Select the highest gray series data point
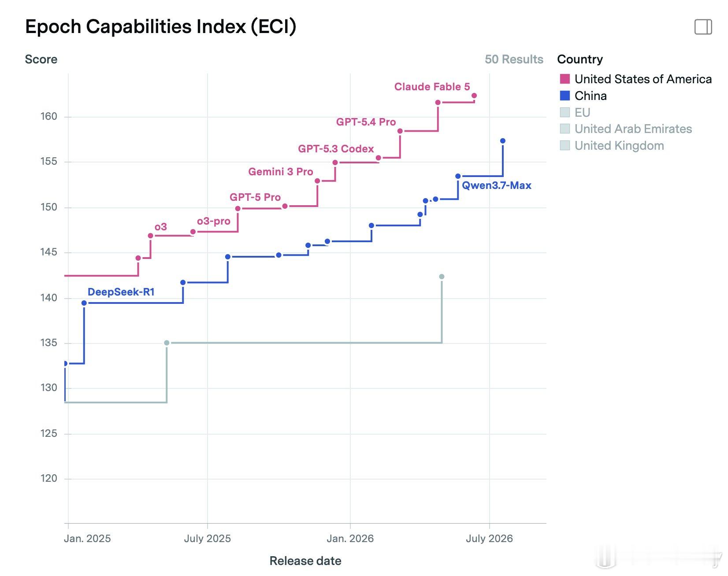 click(442, 277)
